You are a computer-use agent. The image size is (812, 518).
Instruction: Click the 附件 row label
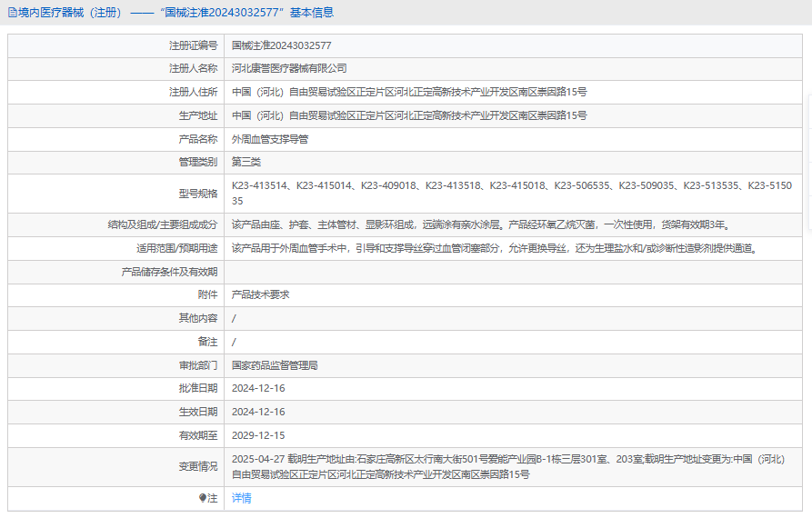207,294
